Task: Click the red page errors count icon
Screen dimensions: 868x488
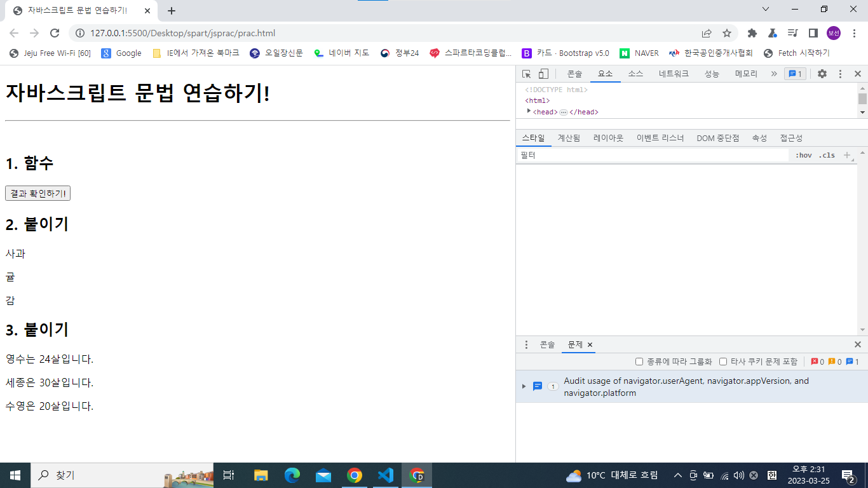Action: point(815,362)
